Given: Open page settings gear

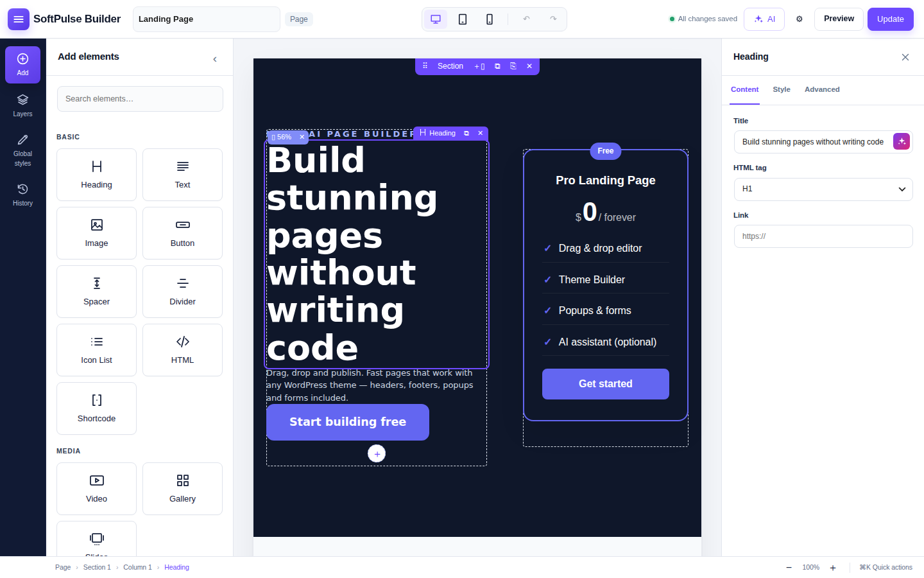Looking at the screenshot, I should coord(800,19).
